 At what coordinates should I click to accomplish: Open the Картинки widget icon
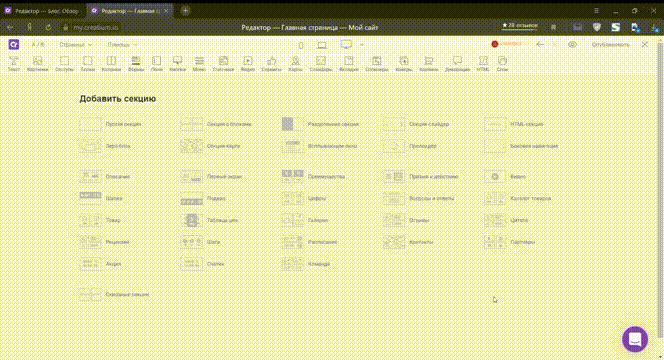click(37, 64)
